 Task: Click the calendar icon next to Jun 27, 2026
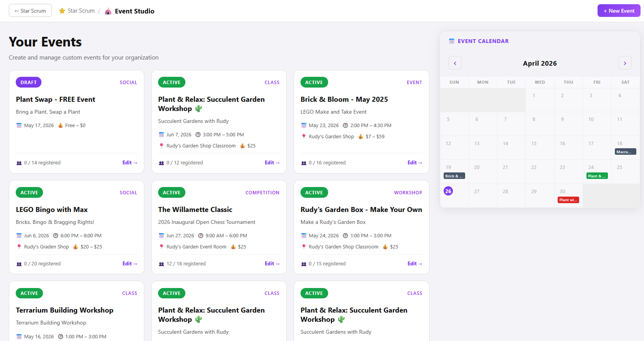[x=161, y=235]
